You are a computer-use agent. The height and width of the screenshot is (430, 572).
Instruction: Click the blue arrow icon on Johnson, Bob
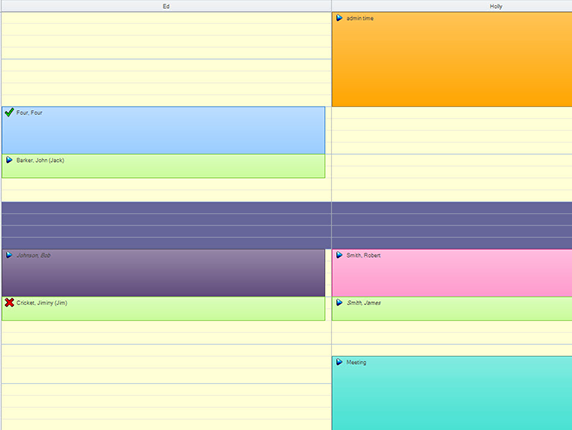9,255
